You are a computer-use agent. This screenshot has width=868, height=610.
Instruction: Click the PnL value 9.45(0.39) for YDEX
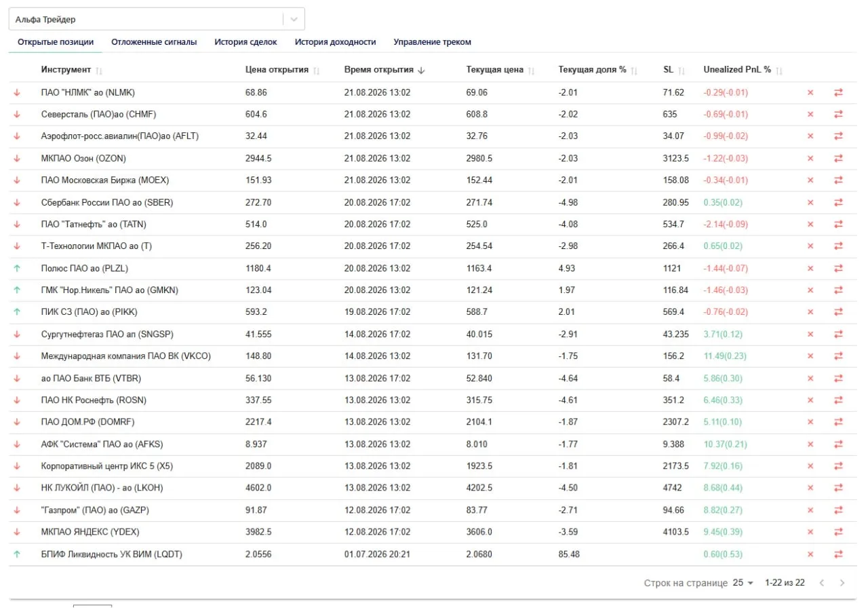coord(724,532)
